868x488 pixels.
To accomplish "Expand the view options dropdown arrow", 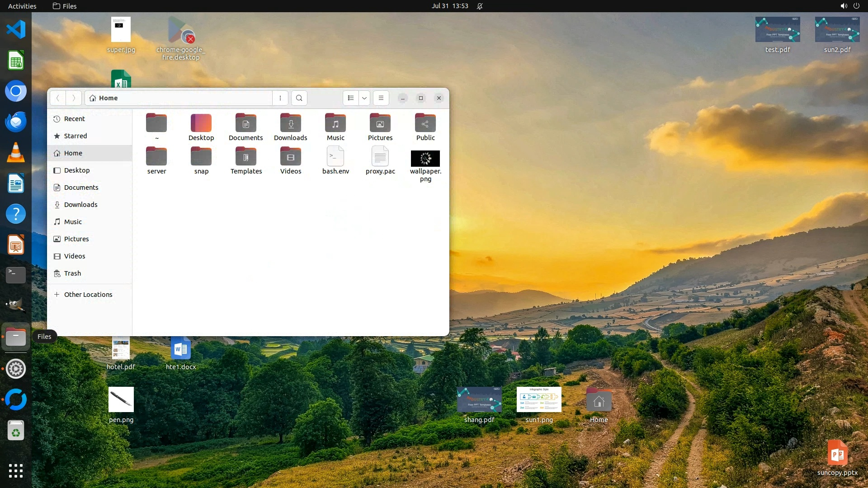I will point(364,98).
